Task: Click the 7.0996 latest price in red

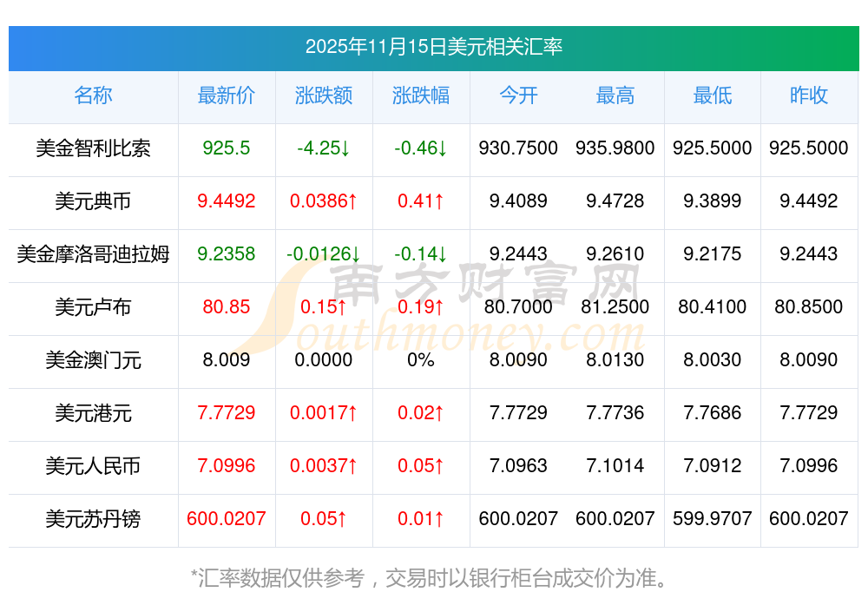Action: (227, 466)
